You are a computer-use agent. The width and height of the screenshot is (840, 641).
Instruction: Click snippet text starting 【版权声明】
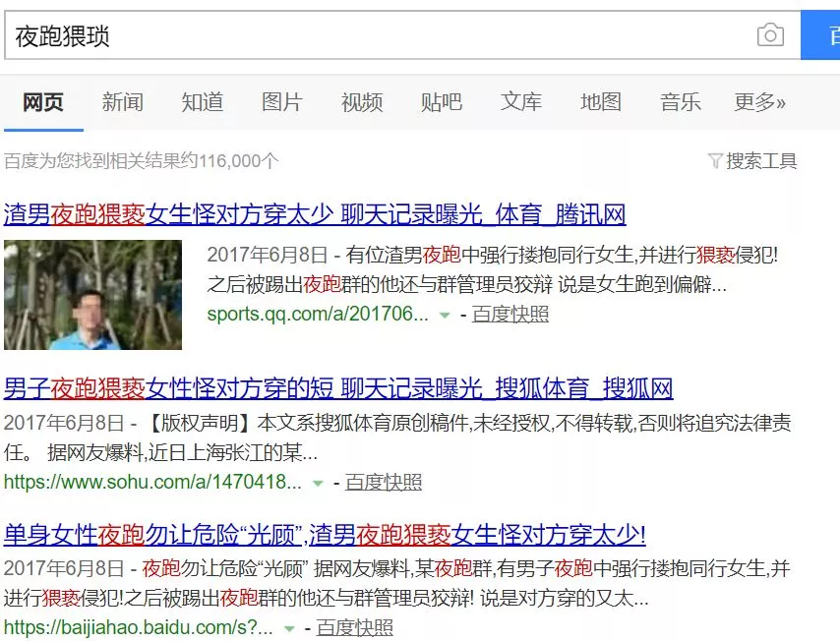point(397,437)
